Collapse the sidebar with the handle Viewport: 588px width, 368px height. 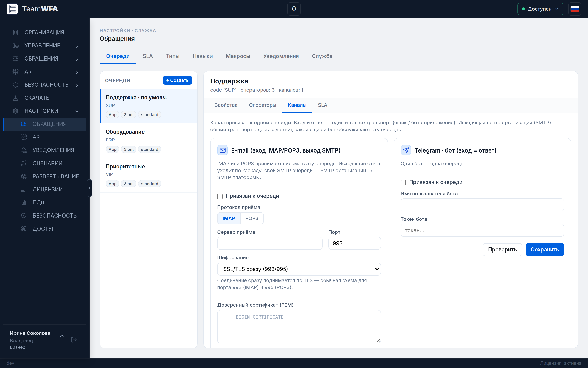tap(89, 188)
